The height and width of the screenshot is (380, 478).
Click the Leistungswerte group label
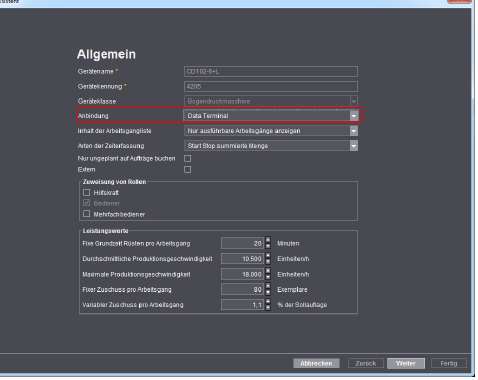105,231
